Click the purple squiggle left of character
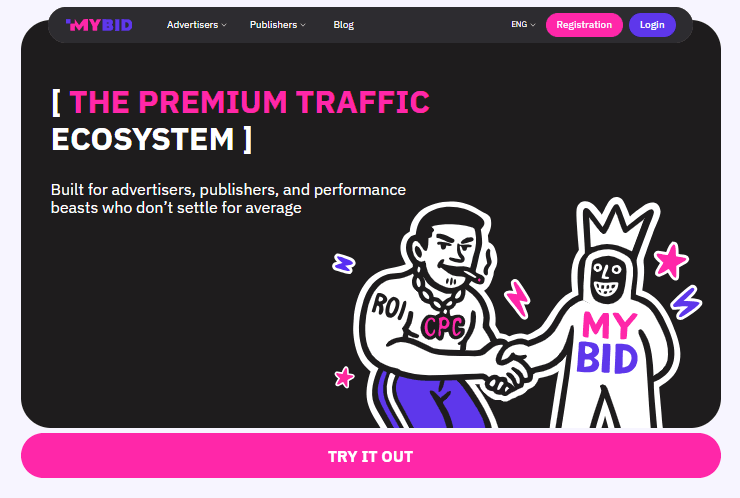The width and height of the screenshot is (740, 498). 344,263
